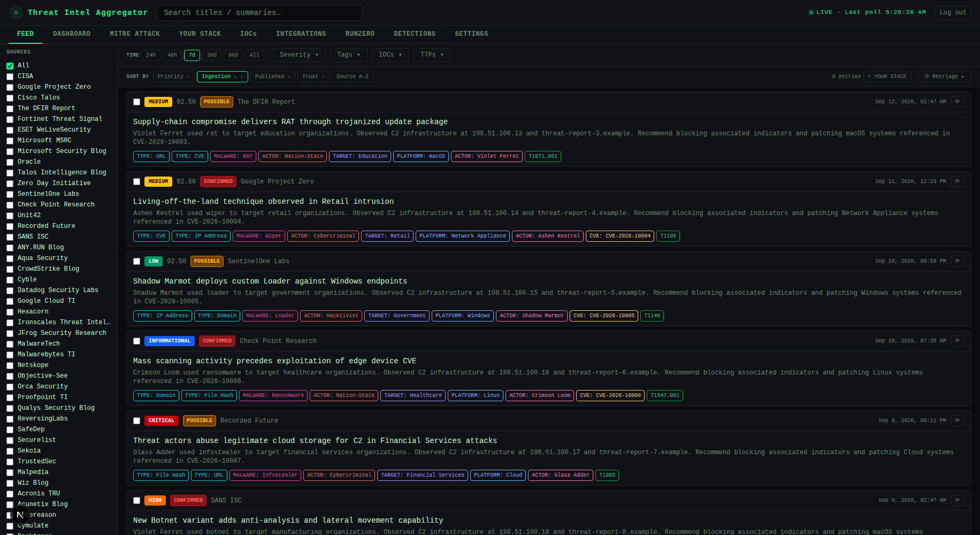Viewport: 980px width, 535px height.
Task: Click the search titles and summaries field
Action: tap(259, 12)
